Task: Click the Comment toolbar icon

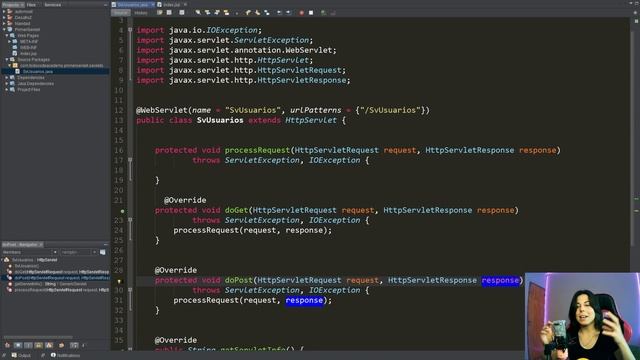Action: click(323, 13)
